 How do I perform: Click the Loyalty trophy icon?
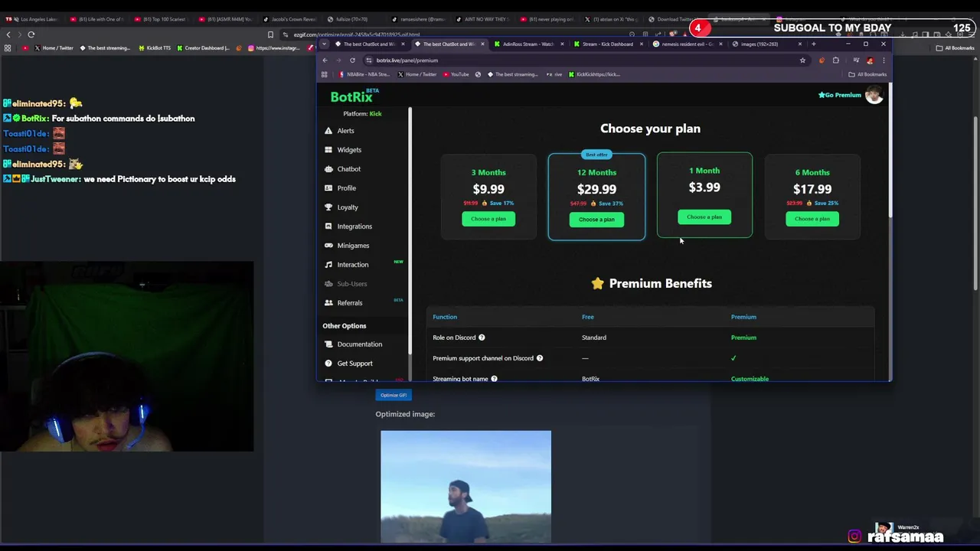pyautogui.click(x=328, y=207)
